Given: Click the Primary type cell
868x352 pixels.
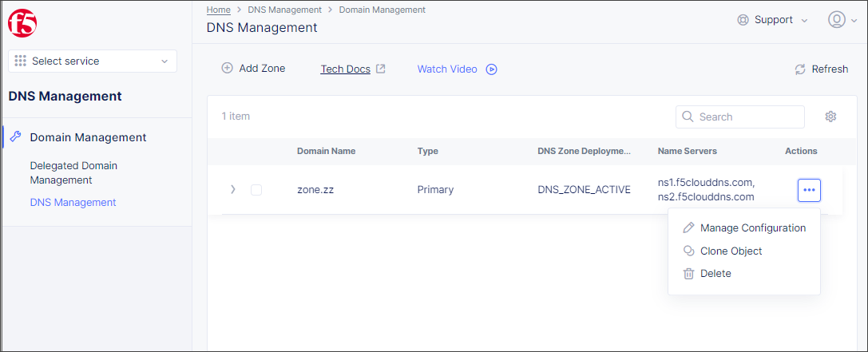Looking at the screenshot, I should [436, 190].
